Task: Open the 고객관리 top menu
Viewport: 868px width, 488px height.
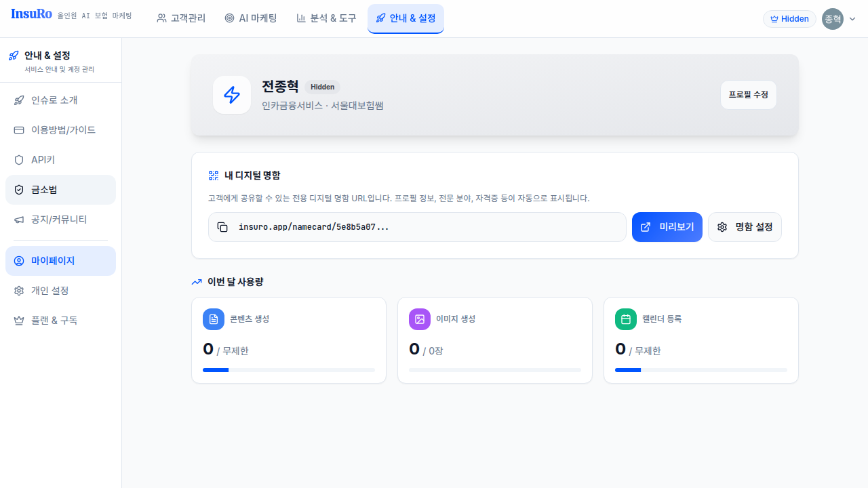Action: [x=181, y=18]
